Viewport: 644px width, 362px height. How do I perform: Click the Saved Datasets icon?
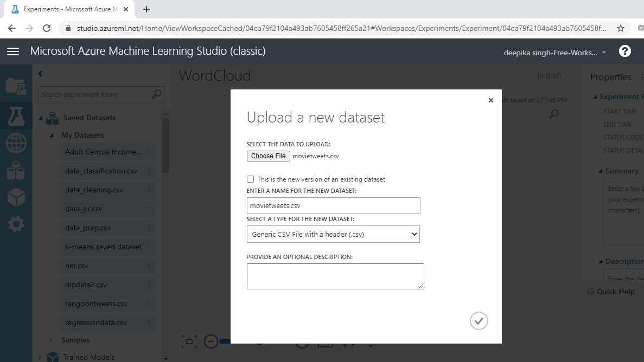tap(52, 118)
